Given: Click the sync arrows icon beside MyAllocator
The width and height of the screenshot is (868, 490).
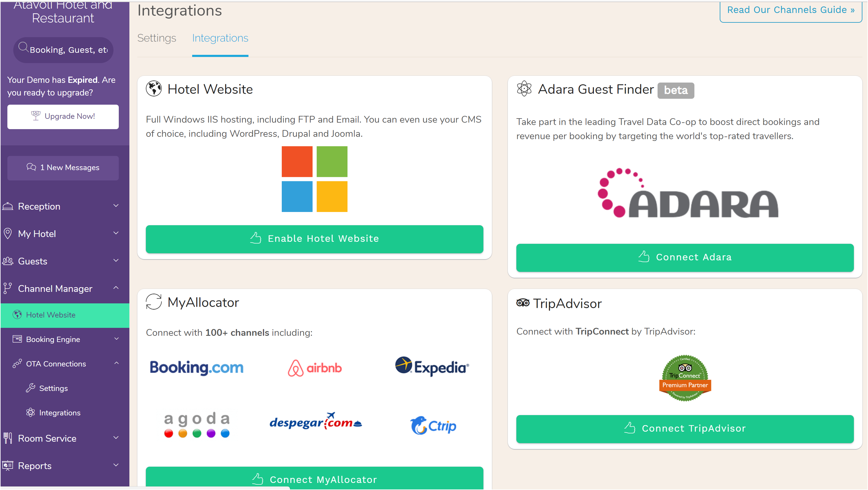Looking at the screenshot, I should pyautogui.click(x=154, y=302).
